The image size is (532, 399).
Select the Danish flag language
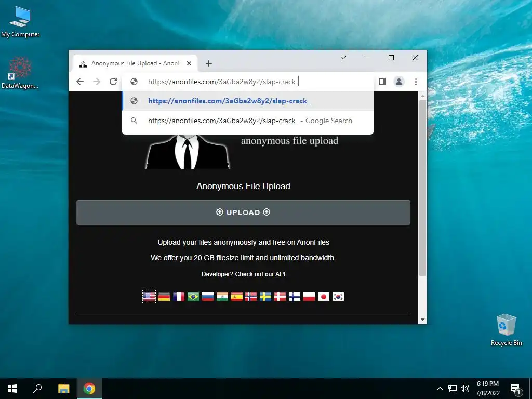coord(280,297)
